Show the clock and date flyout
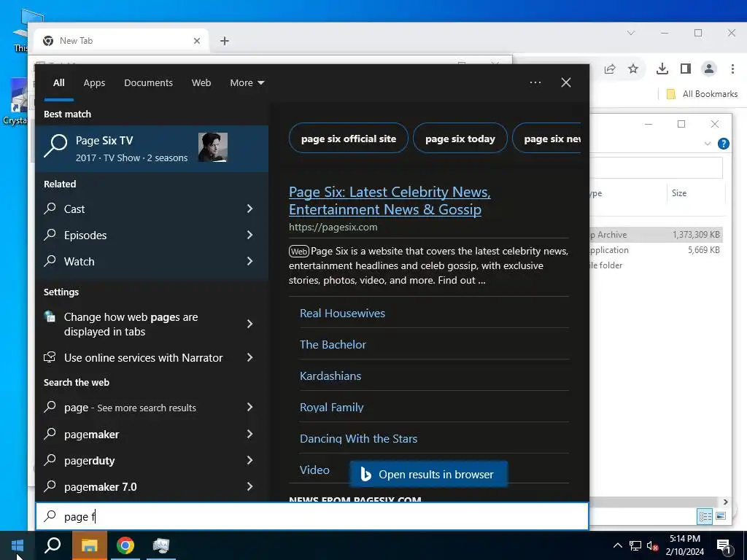 point(685,545)
